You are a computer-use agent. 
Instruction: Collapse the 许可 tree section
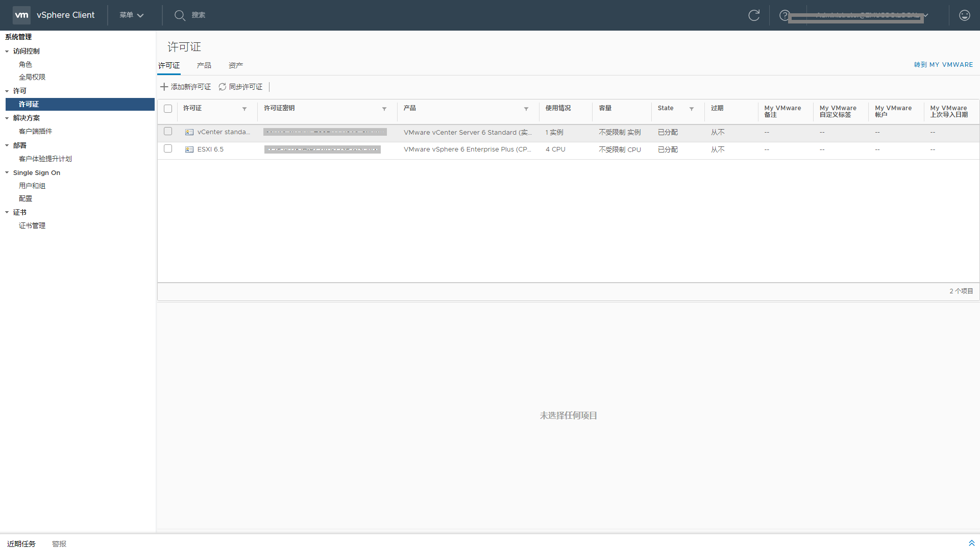(7, 91)
